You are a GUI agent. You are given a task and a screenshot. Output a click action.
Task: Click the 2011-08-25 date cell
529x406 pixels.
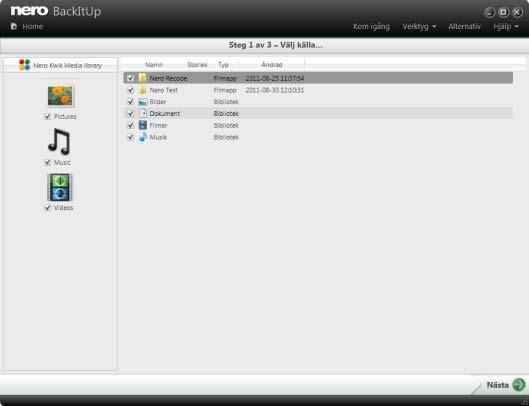coord(275,78)
